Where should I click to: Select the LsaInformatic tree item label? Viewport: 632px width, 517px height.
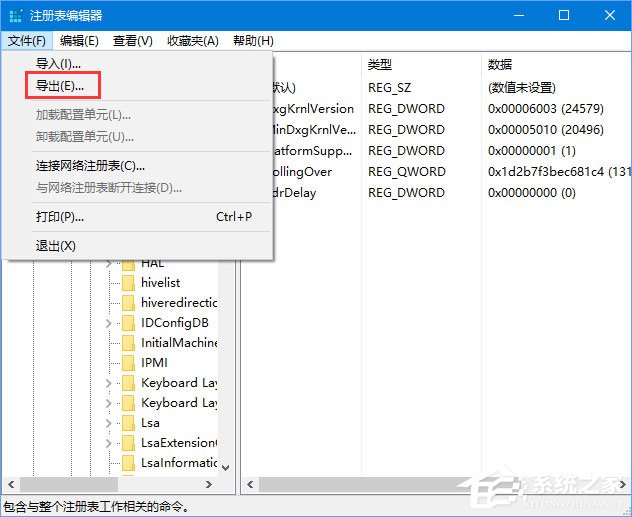179,463
